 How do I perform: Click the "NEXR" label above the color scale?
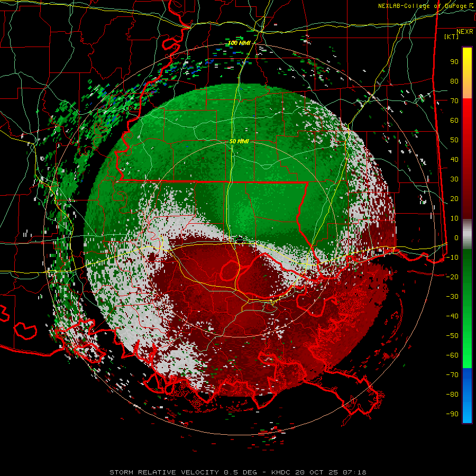click(465, 32)
